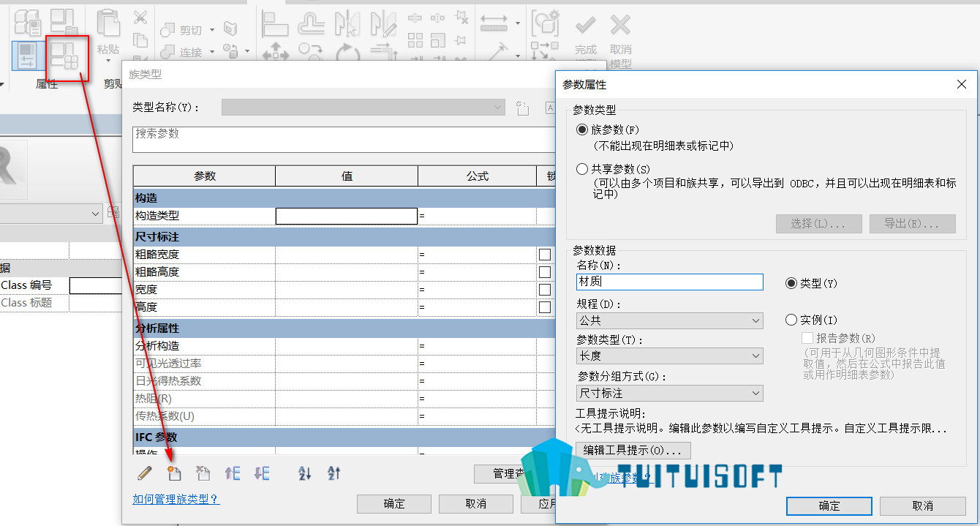Tick the lock checkbox for 粗略高度
The image size is (980, 526).
544,272
